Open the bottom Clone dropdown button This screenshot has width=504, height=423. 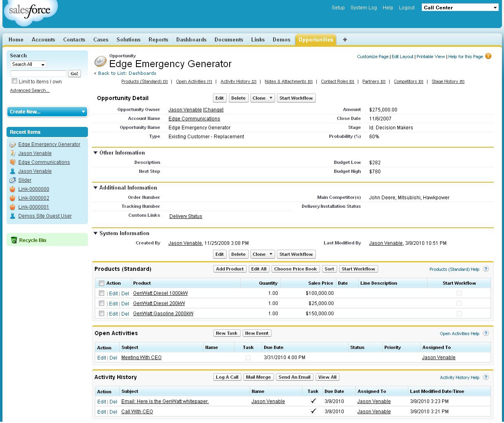[263, 254]
